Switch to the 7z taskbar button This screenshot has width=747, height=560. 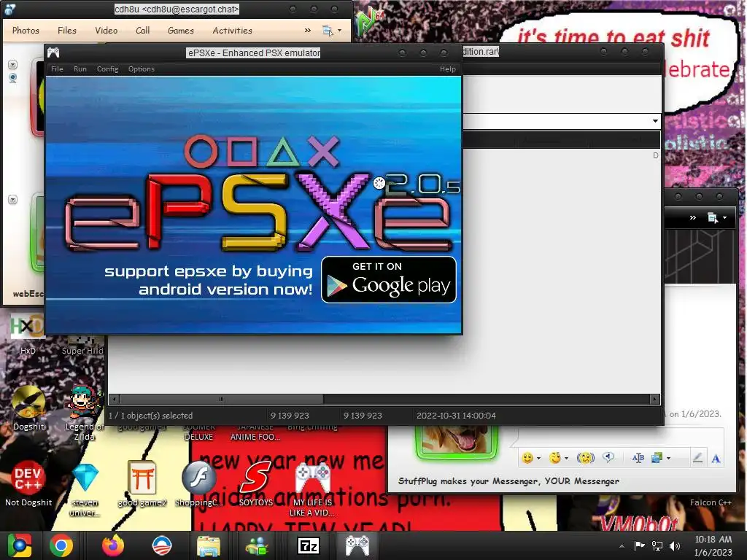[309, 545]
